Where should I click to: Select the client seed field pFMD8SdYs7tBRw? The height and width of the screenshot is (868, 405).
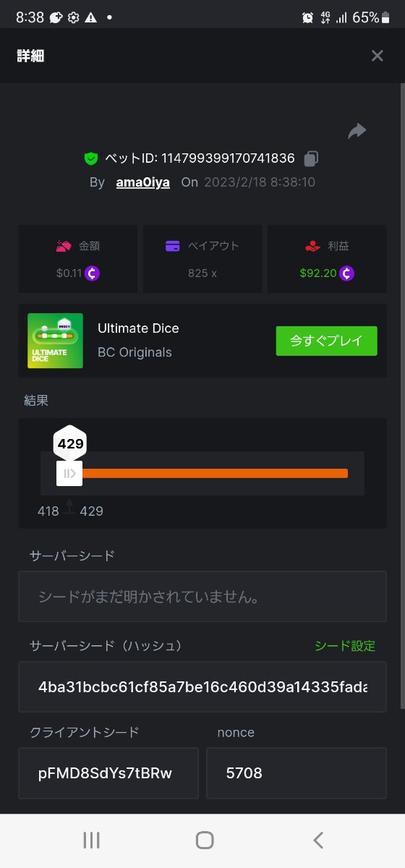tap(108, 773)
